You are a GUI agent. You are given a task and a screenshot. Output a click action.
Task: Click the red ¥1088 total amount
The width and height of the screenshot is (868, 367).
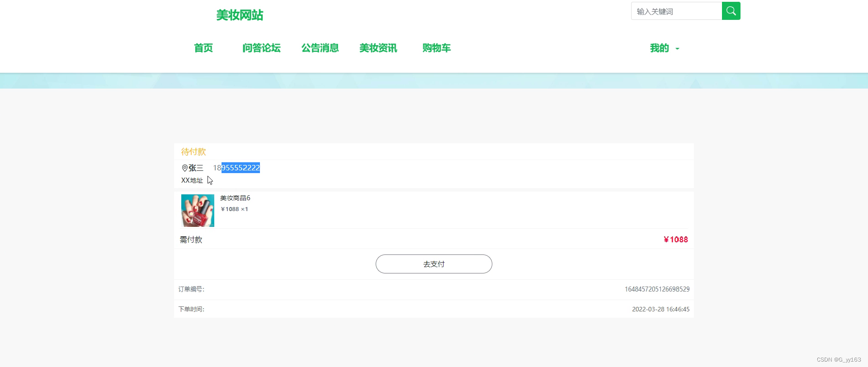tap(675, 240)
